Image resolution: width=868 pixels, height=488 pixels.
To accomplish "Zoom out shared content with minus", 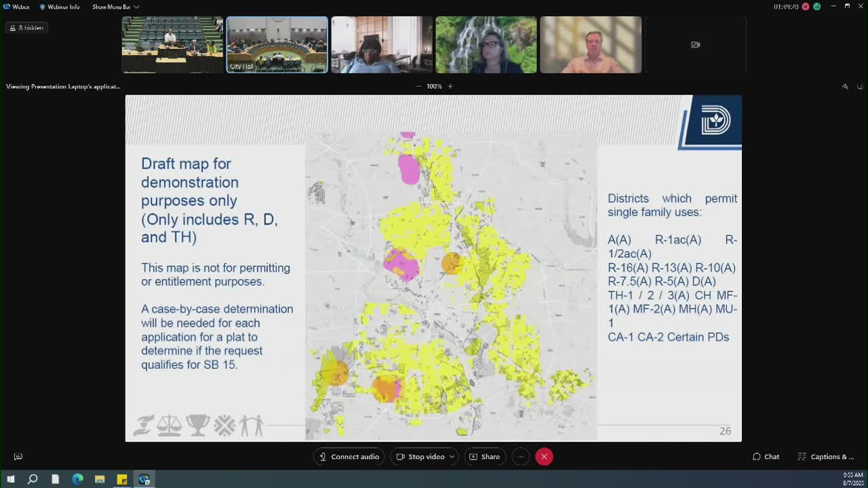I will [x=418, y=86].
